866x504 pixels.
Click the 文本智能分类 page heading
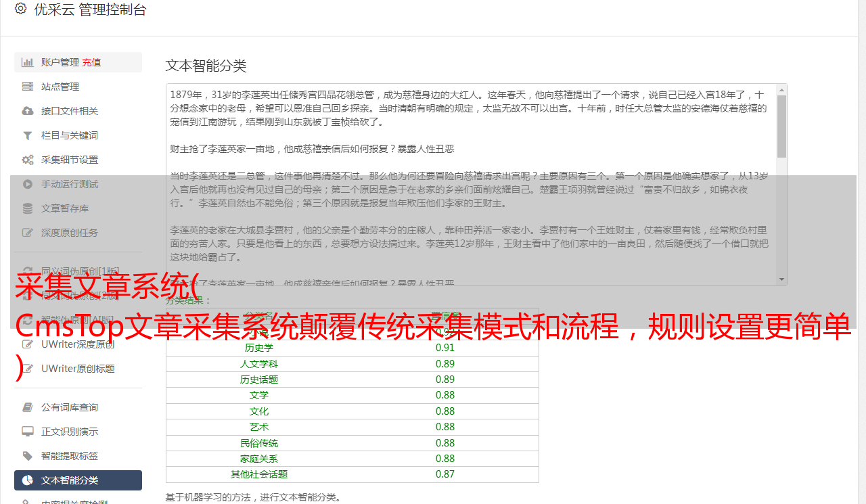click(206, 66)
